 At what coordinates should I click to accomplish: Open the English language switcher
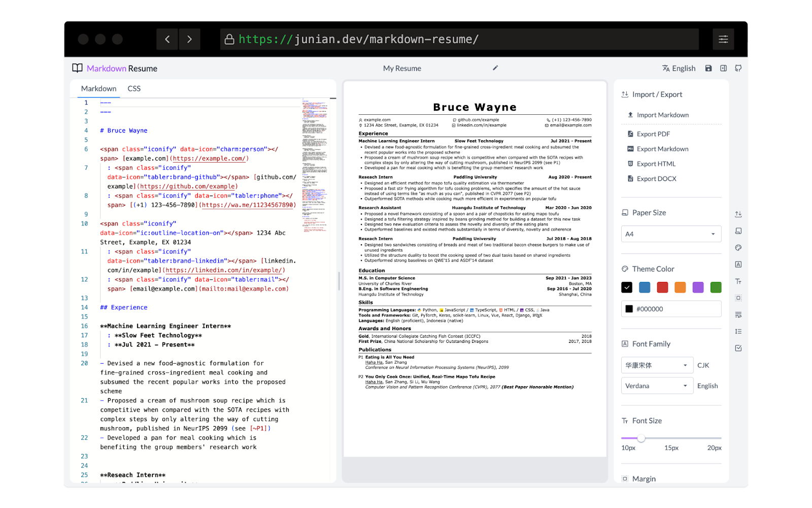point(679,68)
